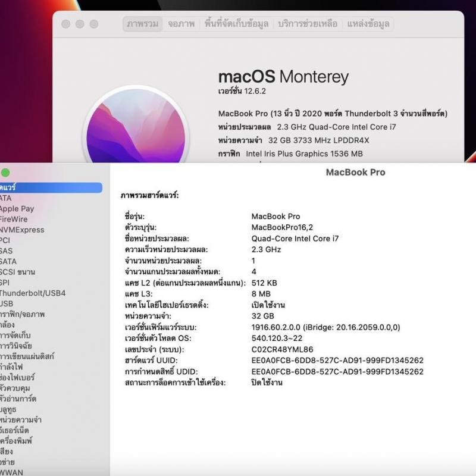Click the activation lock status "ปิดใช้งาน"
Screen dimensions: 476x476
click(x=267, y=383)
